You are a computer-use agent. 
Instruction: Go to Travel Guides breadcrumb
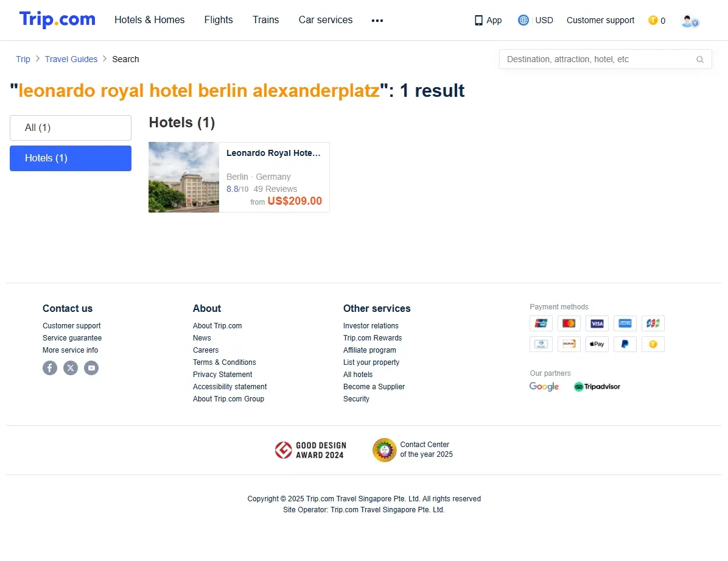[x=71, y=59]
